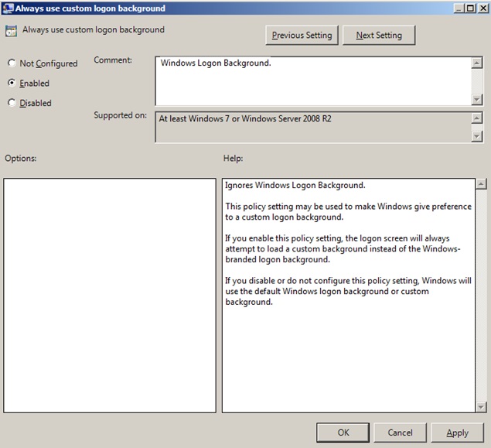Click the 'Options:' label
The width and height of the screenshot is (491, 448).
click(x=21, y=158)
